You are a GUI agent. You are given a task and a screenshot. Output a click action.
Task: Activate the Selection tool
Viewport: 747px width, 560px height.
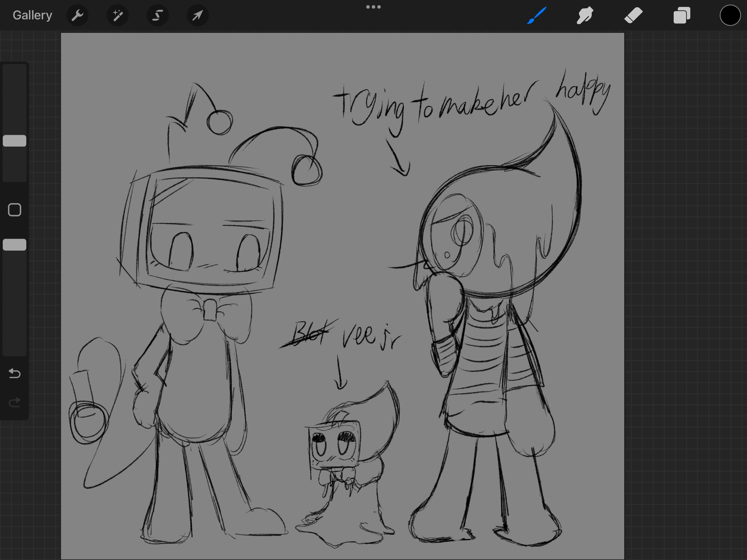158,16
